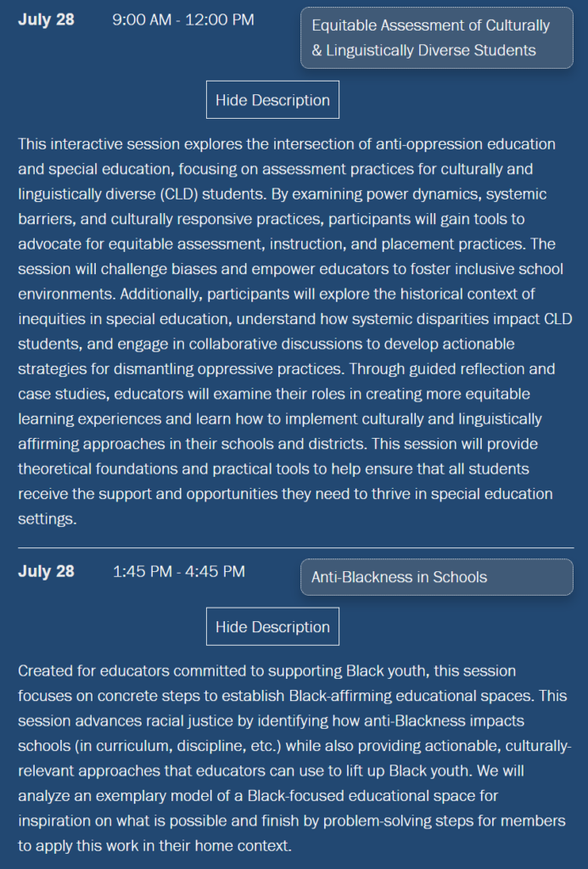This screenshot has height=869, width=588.
Task: Click the paragraph starting "Created for educators committed"
Action: click(x=294, y=758)
